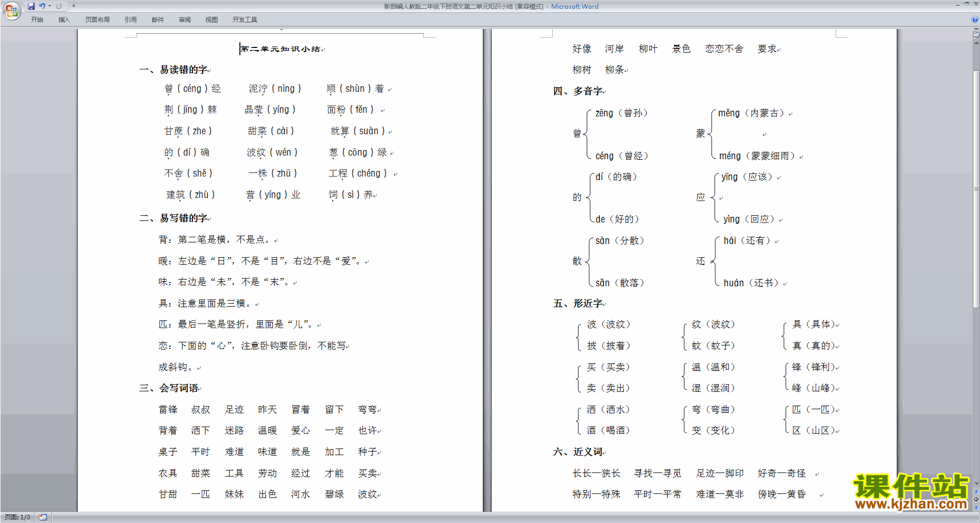
Task: Click the macro recording icon in status bar
Action: tap(43, 517)
